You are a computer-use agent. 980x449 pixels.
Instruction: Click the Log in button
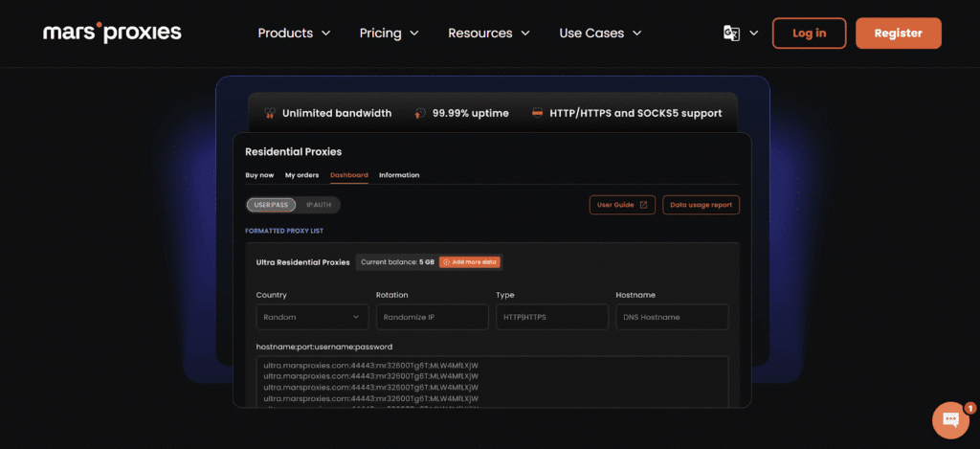tap(809, 34)
